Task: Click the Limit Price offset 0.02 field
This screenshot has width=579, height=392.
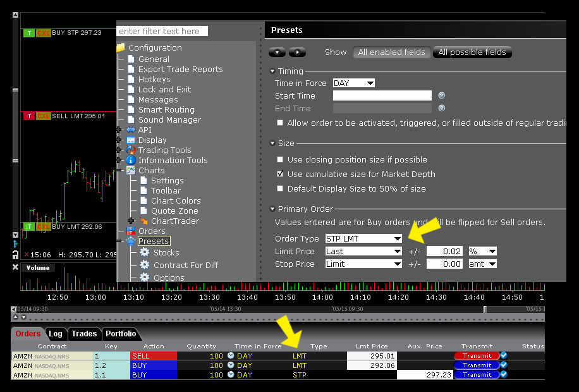Action: pos(444,251)
